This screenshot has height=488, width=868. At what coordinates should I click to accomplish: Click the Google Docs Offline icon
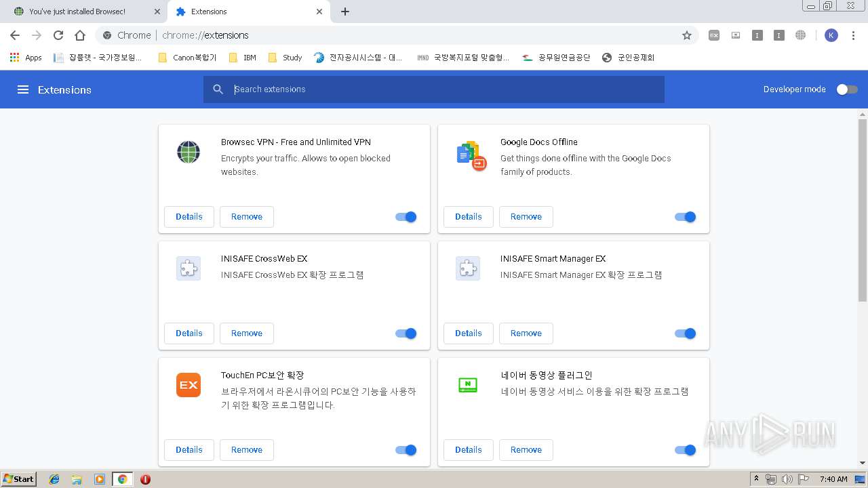471,156
